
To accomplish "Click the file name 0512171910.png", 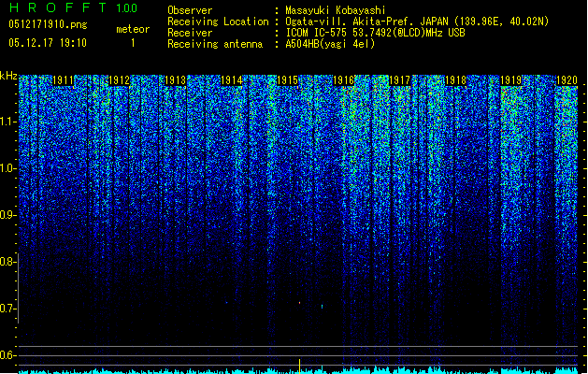I will coord(48,25).
